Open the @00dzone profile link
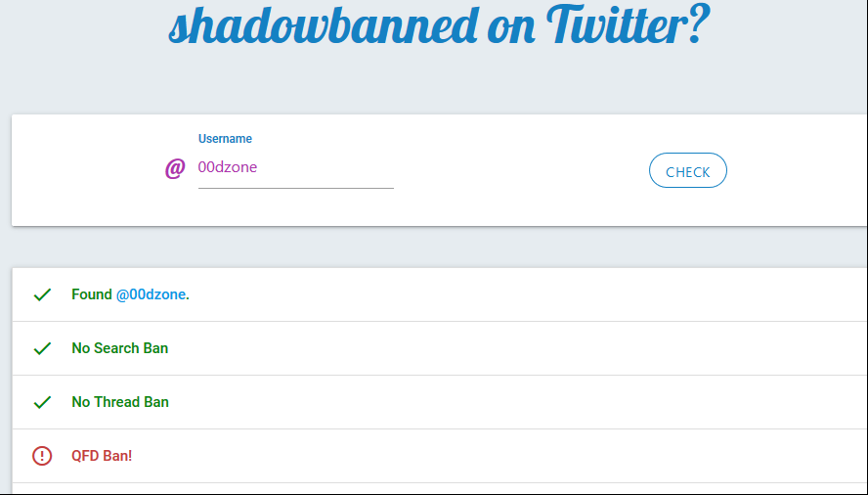868x495 pixels. click(x=151, y=294)
